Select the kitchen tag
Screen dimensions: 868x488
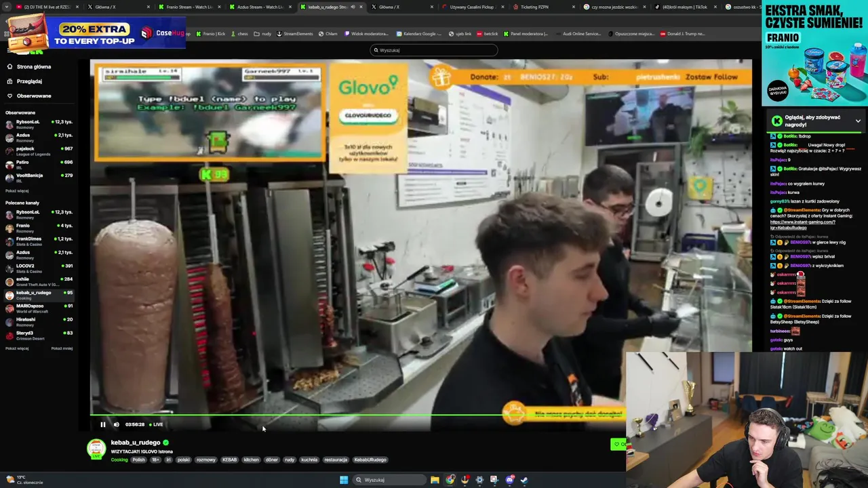pos(252,460)
